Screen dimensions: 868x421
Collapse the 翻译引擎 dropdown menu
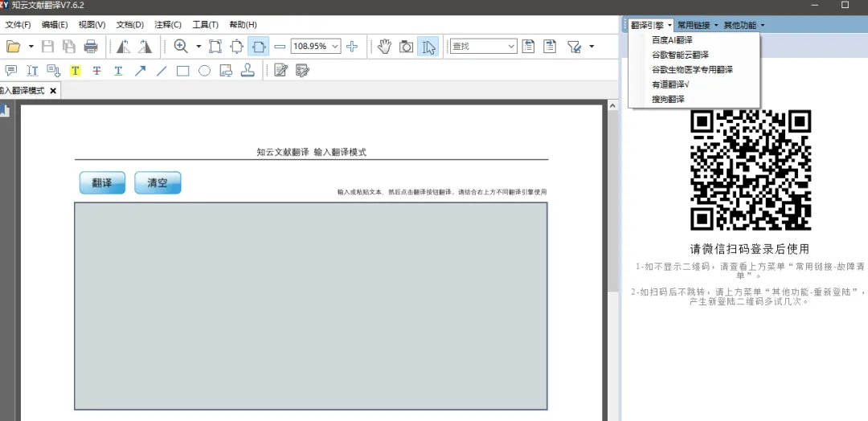pos(651,25)
